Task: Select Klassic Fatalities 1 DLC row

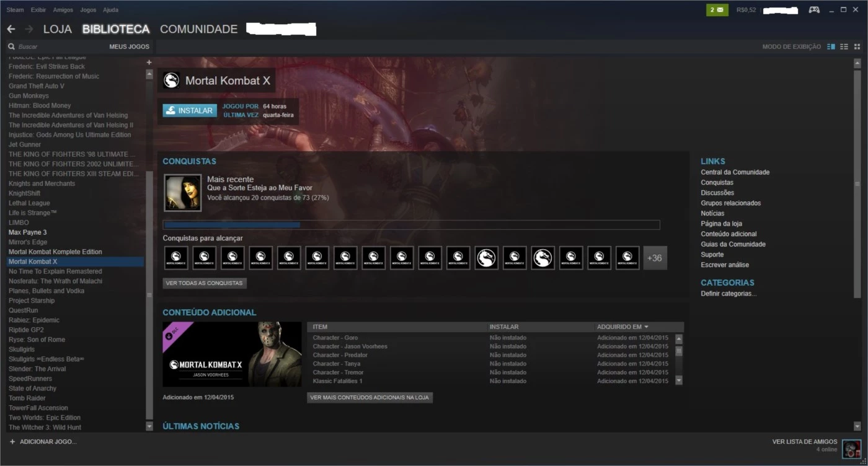Action: coord(491,381)
